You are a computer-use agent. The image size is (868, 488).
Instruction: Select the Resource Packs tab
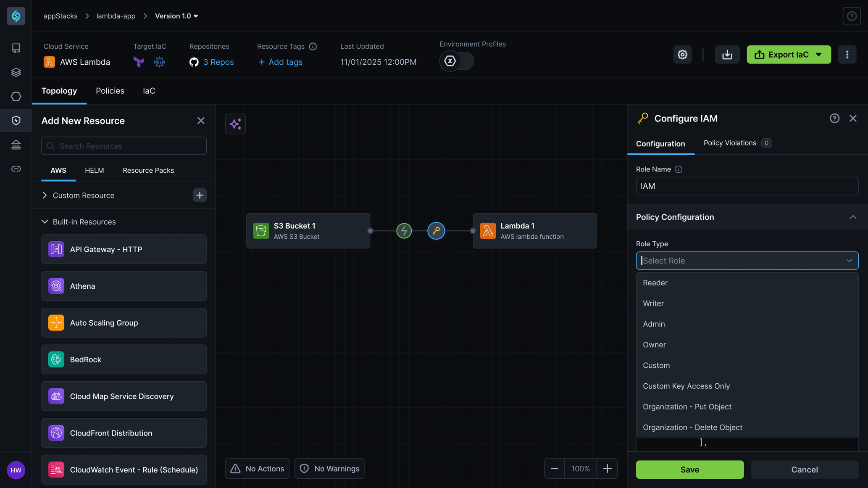point(148,170)
